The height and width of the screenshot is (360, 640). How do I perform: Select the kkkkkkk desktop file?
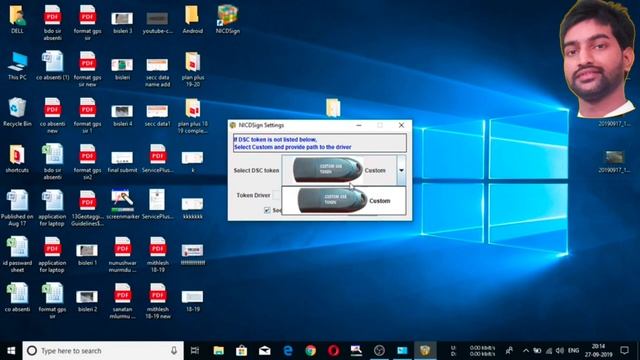[193, 208]
